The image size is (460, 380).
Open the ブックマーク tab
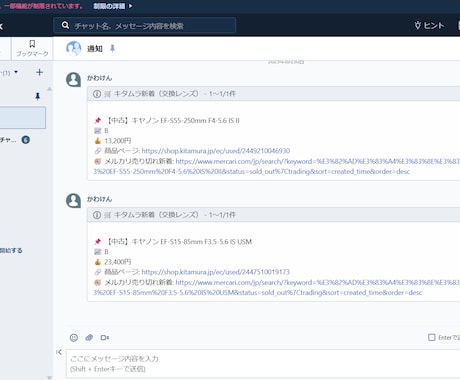tap(32, 48)
